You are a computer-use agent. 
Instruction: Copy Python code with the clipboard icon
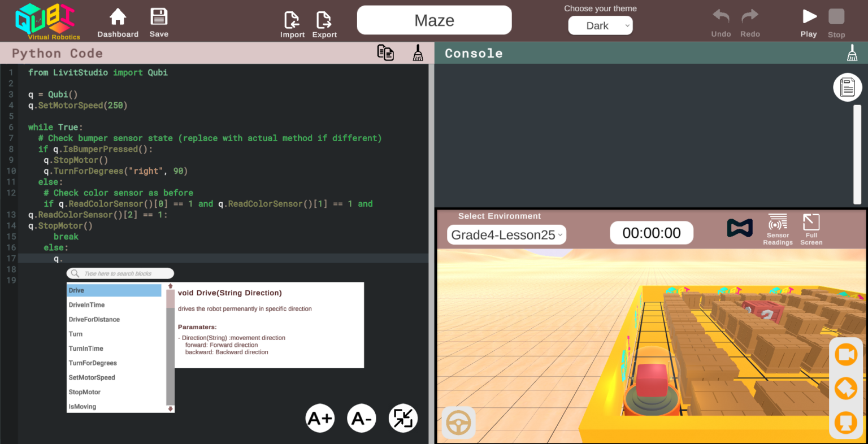click(x=385, y=53)
